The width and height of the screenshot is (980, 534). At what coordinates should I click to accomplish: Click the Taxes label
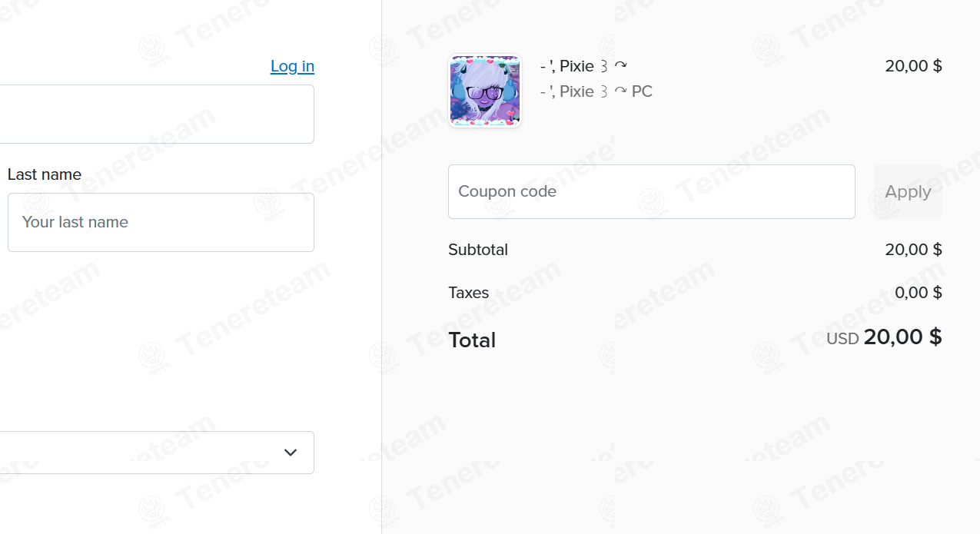point(469,293)
